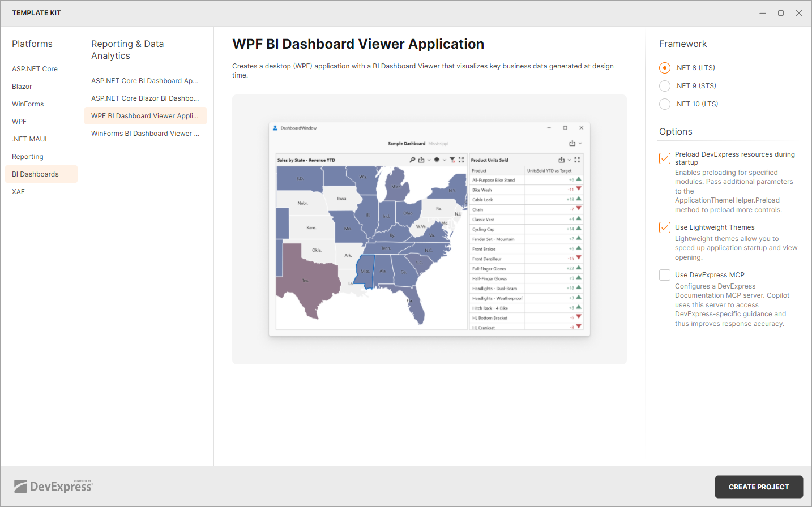The height and width of the screenshot is (507, 812).
Task: Click the export icon in the Sales by State panel
Action: 421,160
